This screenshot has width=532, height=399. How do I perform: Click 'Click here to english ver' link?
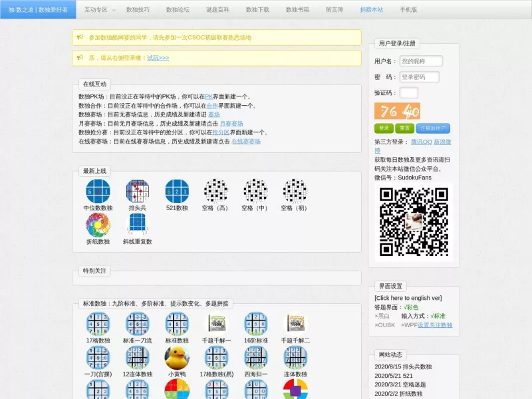pyautogui.click(x=408, y=298)
